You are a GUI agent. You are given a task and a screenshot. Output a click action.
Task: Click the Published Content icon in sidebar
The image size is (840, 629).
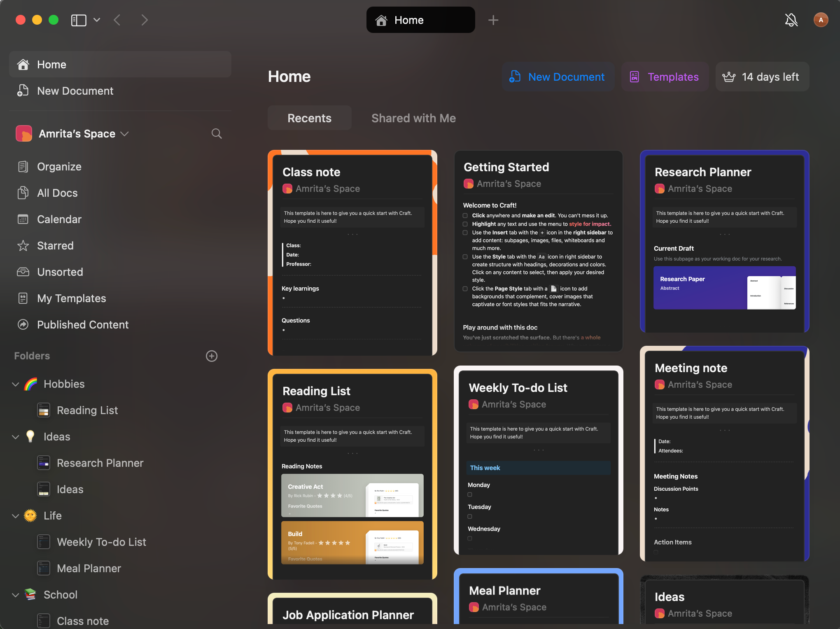click(x=23, y=324)
